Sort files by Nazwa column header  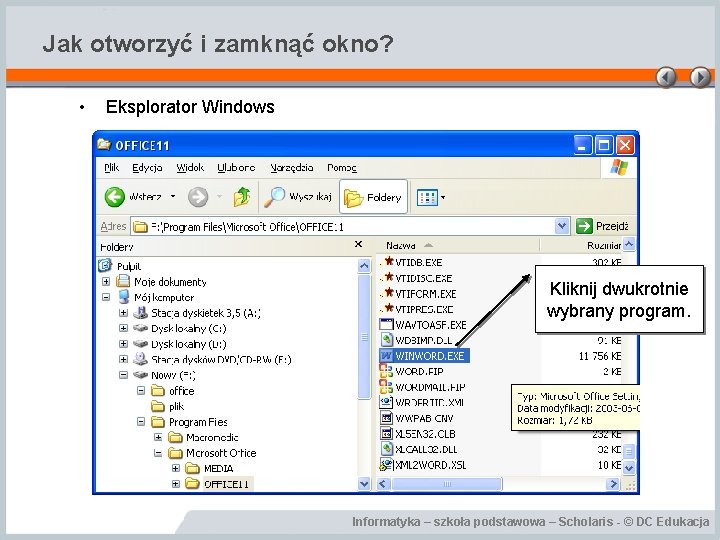coord(401,246)
